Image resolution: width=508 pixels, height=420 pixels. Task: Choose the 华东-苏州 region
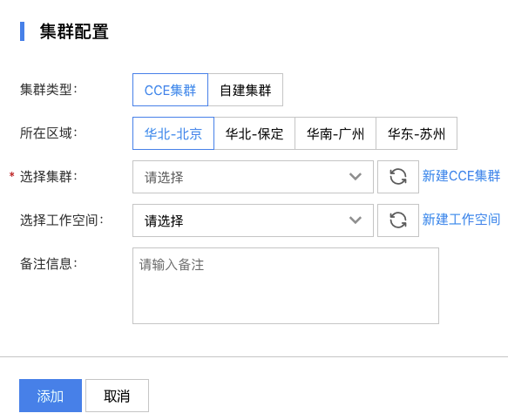[x=417, y=133]
